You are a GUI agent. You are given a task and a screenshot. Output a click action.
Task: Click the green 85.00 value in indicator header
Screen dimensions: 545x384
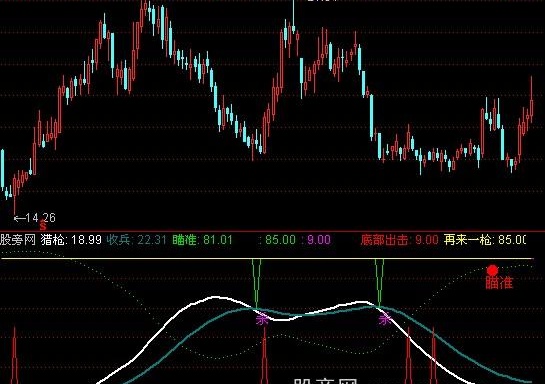tap(280, 239)
